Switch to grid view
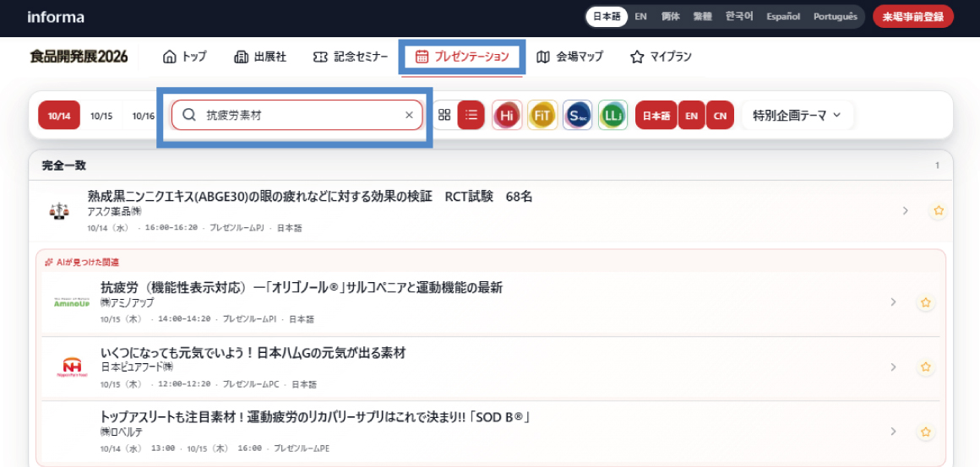Viewport: 980px width, 467px height. point(444,115)
